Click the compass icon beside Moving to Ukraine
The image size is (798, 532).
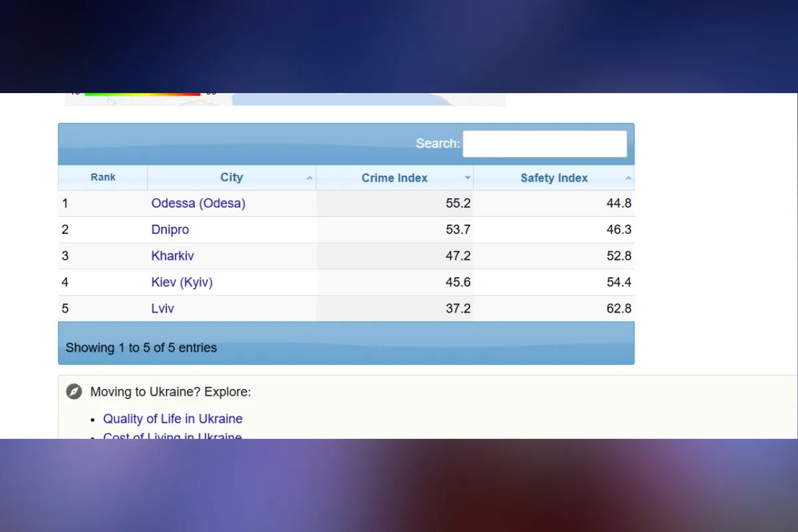(x=74, y=392)
